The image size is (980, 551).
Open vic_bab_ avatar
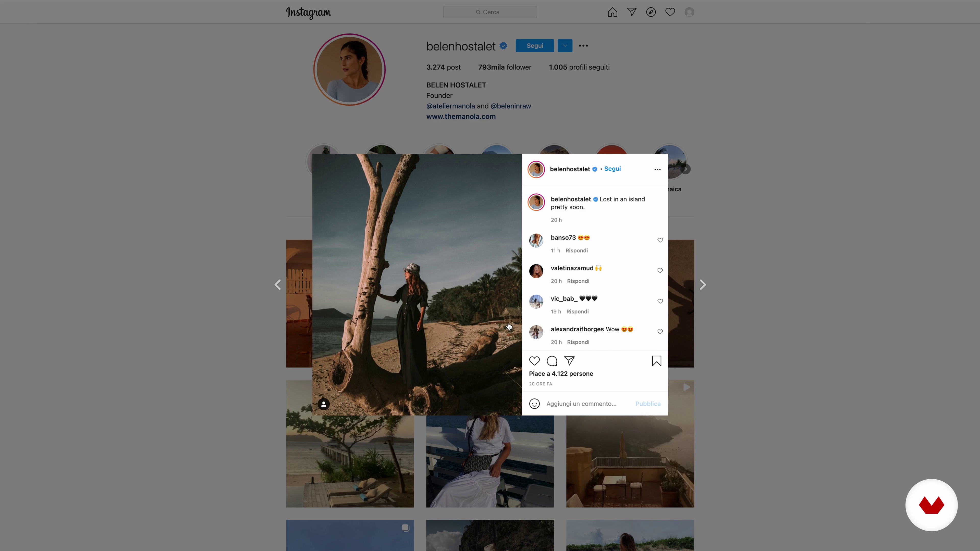click(x=536, y=302)
